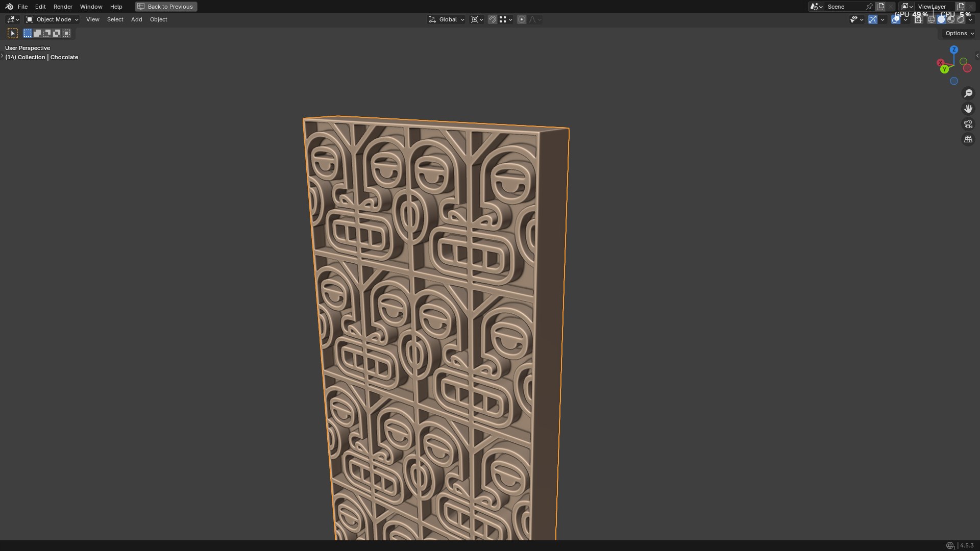Open the Object Mode dropdown

tap(52, 19)
